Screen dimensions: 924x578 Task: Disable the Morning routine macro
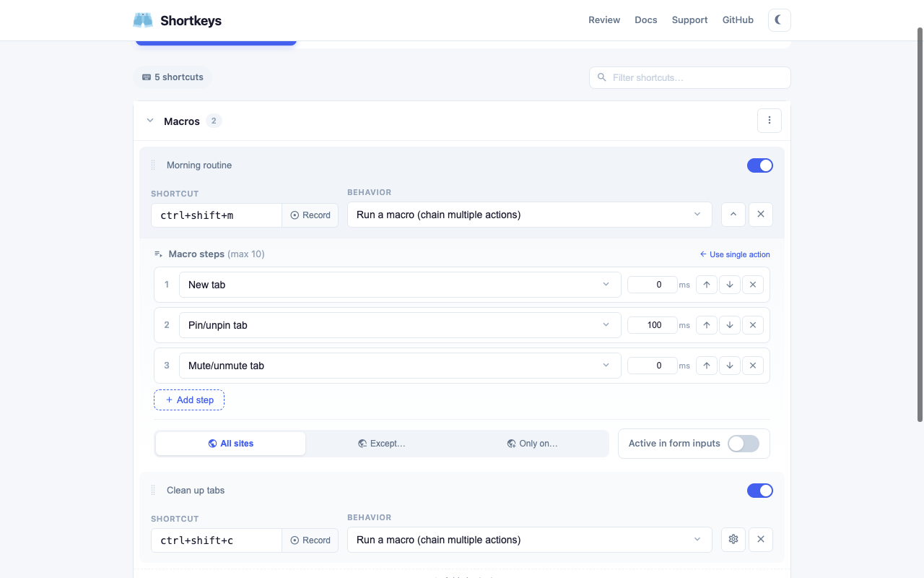click(x=759, y=165)
